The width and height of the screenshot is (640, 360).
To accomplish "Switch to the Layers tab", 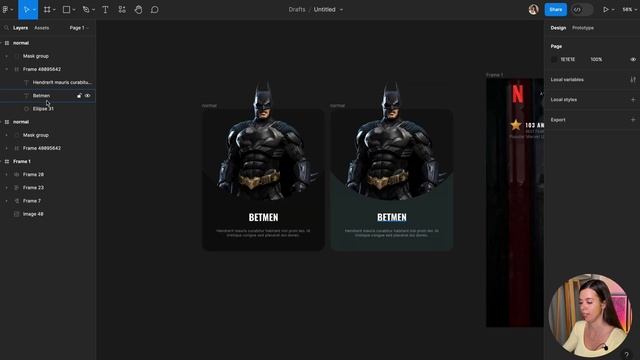I will point(20,28).
